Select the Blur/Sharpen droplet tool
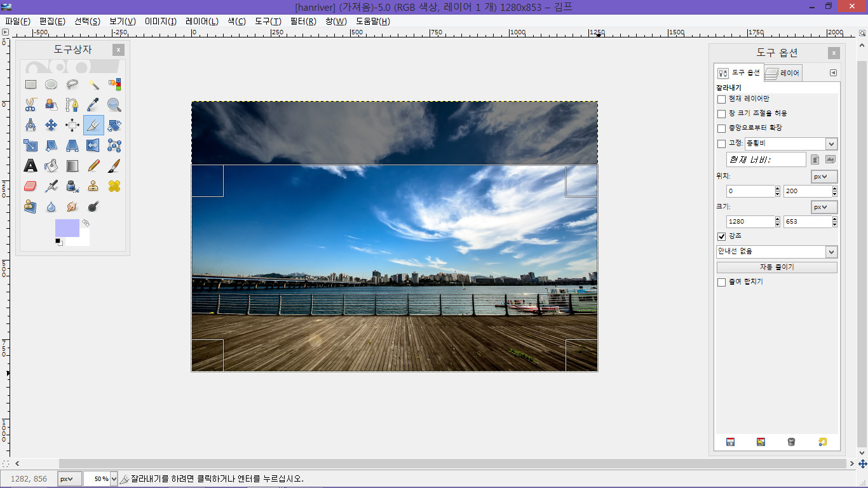The height and width of the screenshot is (488, 868). point(51,207)
